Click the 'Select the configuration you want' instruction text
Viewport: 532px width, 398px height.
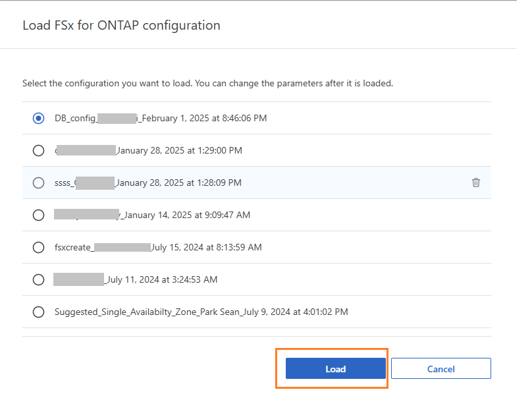click(x=207, y=84)
